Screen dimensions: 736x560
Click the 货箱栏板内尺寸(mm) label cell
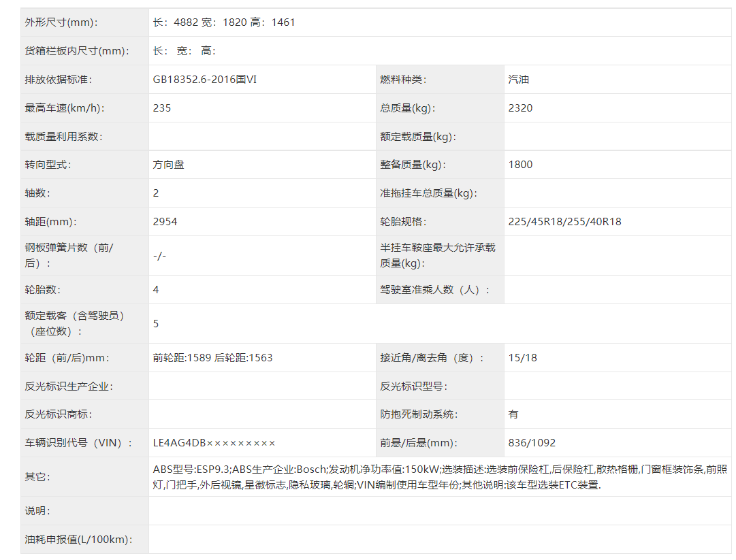click(76, 51)
